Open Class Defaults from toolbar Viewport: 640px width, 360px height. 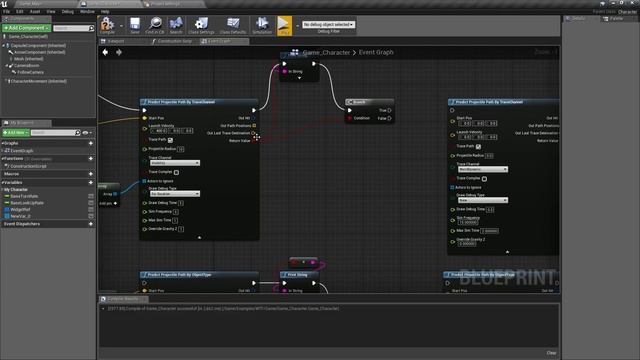233,25
